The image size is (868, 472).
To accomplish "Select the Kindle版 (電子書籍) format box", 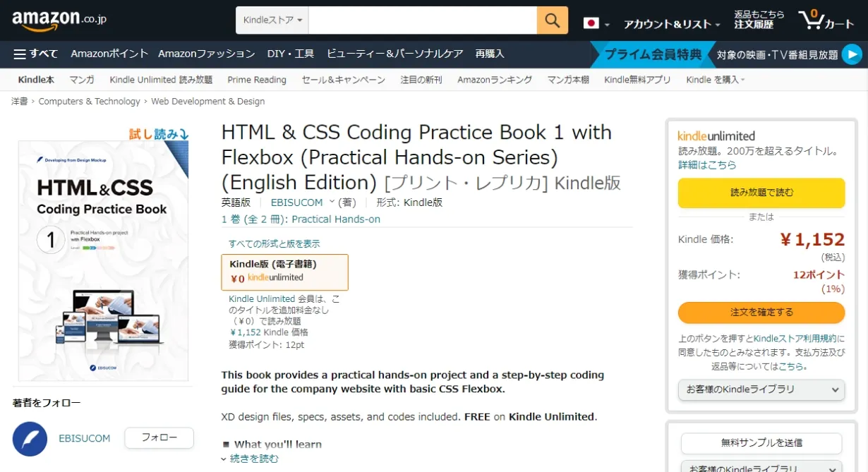I will click(x=284, y=272).
